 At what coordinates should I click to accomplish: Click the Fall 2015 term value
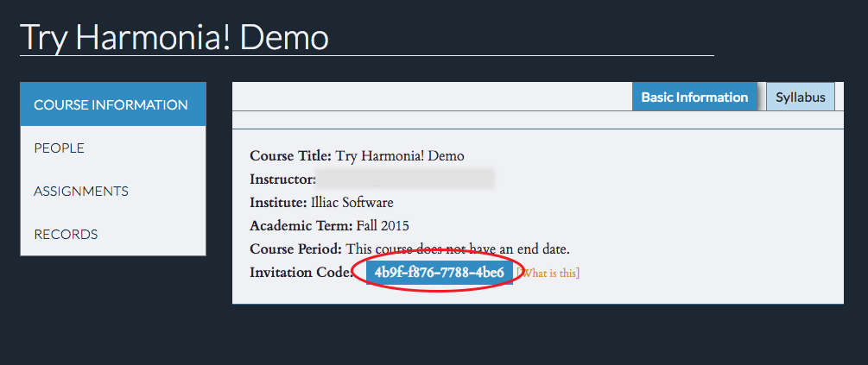click(383, 226)
